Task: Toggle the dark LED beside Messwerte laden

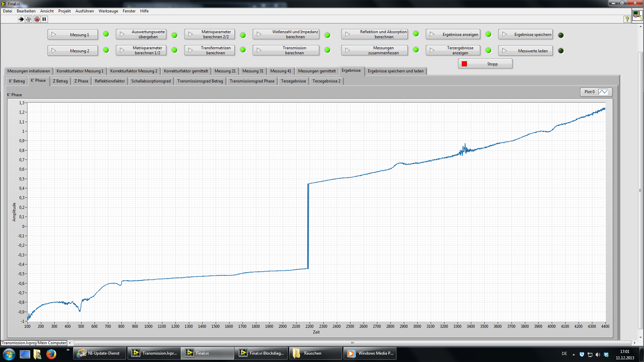Action: [x=561, y=51]
